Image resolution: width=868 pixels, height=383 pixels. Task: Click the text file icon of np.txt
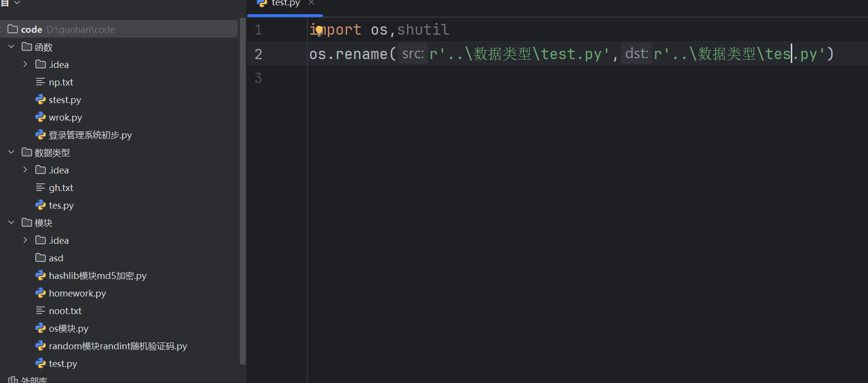click(x=41, y=82)
